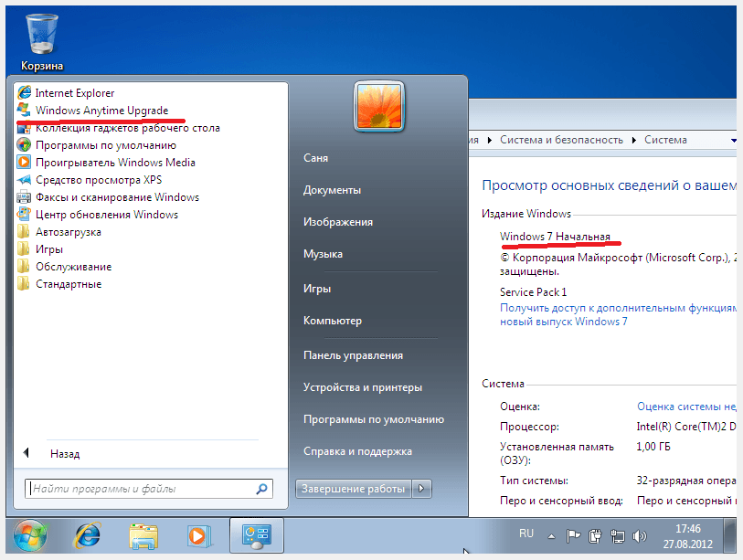Open Панель управления in Start menu
The height and width of the screenshot is (560, 743).
[353, 355]
